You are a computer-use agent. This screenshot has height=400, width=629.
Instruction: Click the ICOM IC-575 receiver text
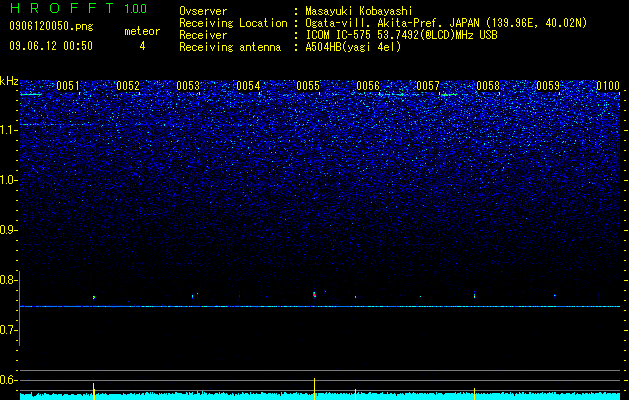(x=401, y=35)
